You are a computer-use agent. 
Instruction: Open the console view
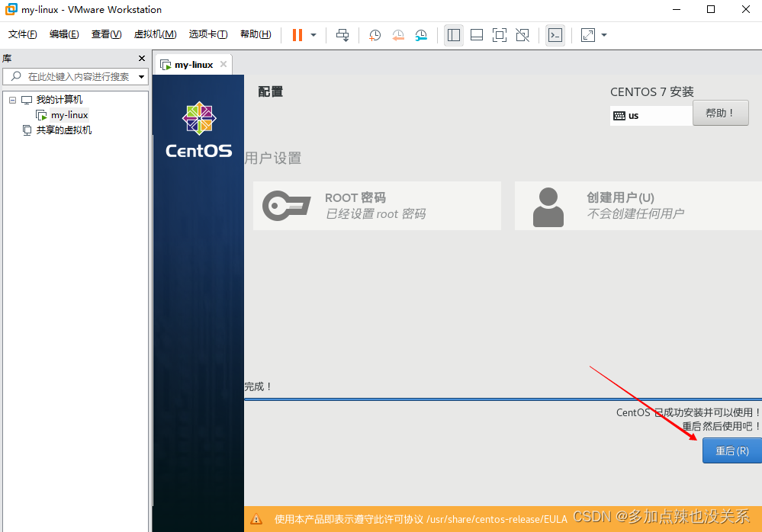(555, 35)
